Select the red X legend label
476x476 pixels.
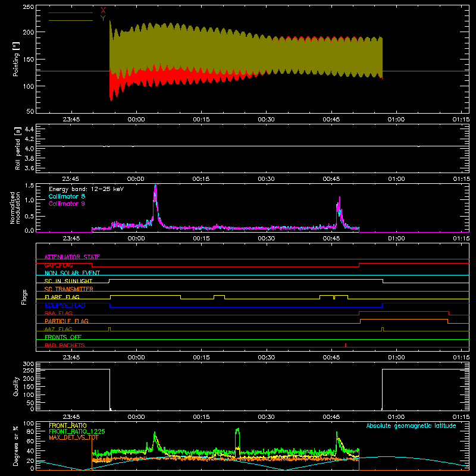[x=103, y=11]
